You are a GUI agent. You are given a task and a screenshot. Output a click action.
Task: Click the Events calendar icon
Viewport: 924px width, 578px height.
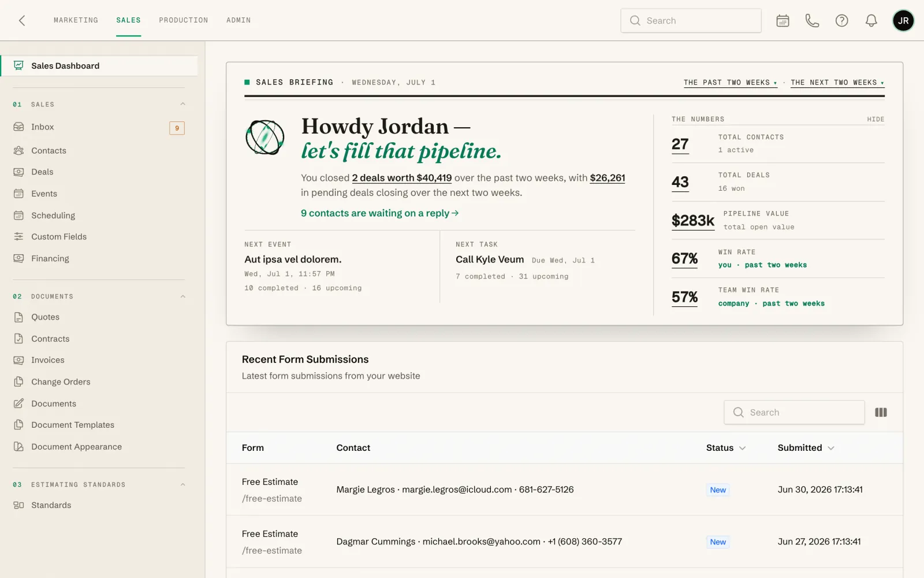pos(18,194)
